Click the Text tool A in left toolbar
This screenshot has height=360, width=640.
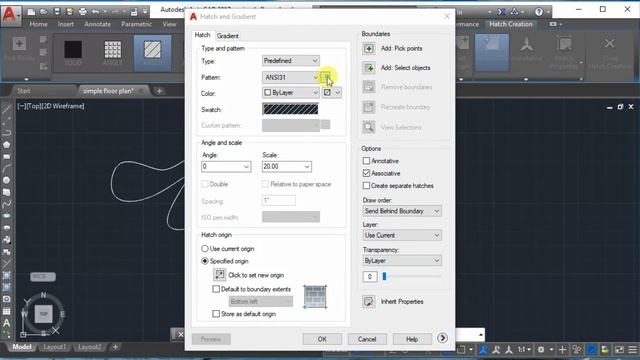[7, 323]
